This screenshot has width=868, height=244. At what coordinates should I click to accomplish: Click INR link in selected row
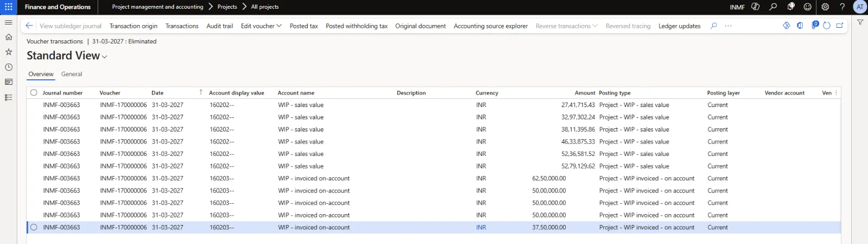[481, 227]
